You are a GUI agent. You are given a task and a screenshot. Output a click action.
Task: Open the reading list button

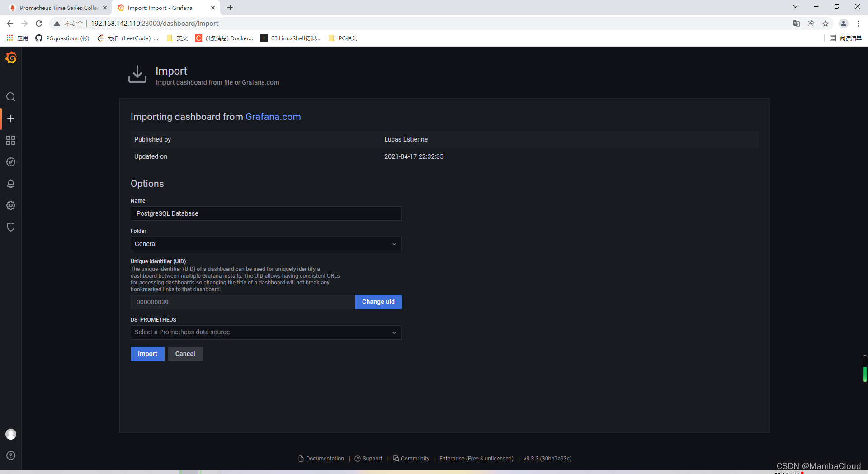845,38
